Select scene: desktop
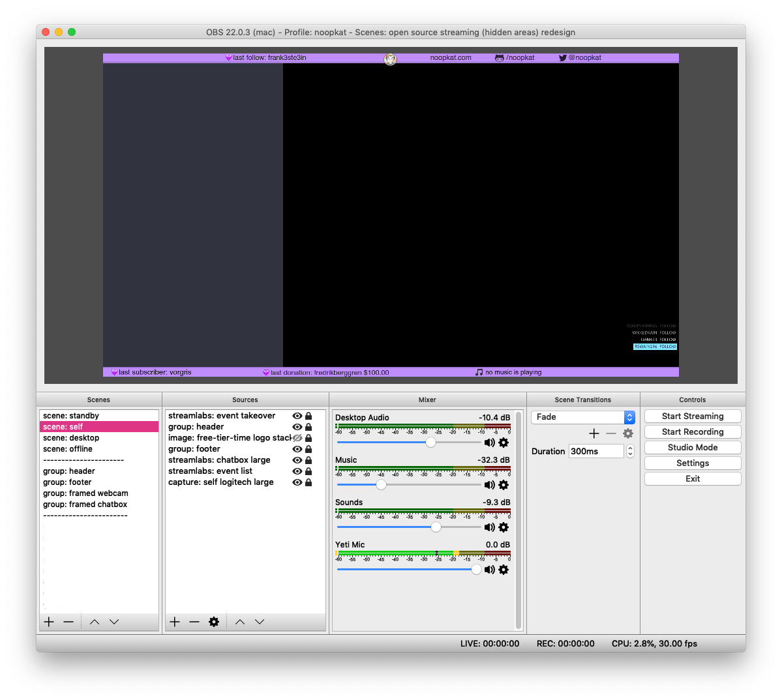The width and height of the screenshot is (782, 700). click(98, 438)
